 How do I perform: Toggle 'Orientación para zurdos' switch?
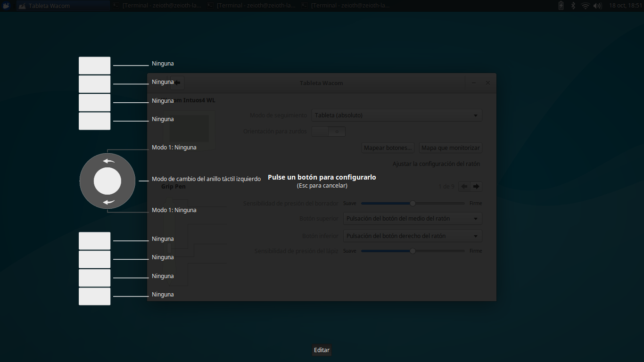click(329, 132)
